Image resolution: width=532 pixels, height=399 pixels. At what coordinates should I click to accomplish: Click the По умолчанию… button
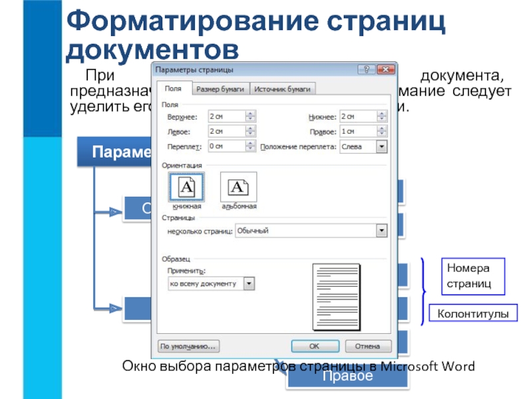pyautogui.click(x=188, y=346)
